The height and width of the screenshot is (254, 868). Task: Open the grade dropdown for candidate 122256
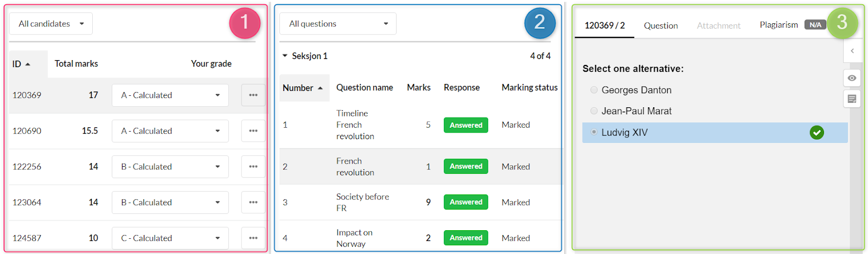pos(170,167)
